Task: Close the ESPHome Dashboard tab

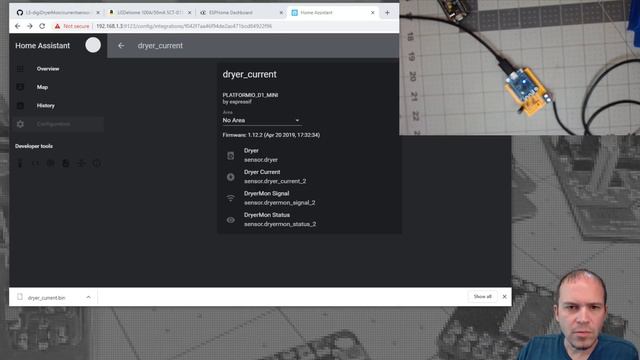Action: pos(281,13)
